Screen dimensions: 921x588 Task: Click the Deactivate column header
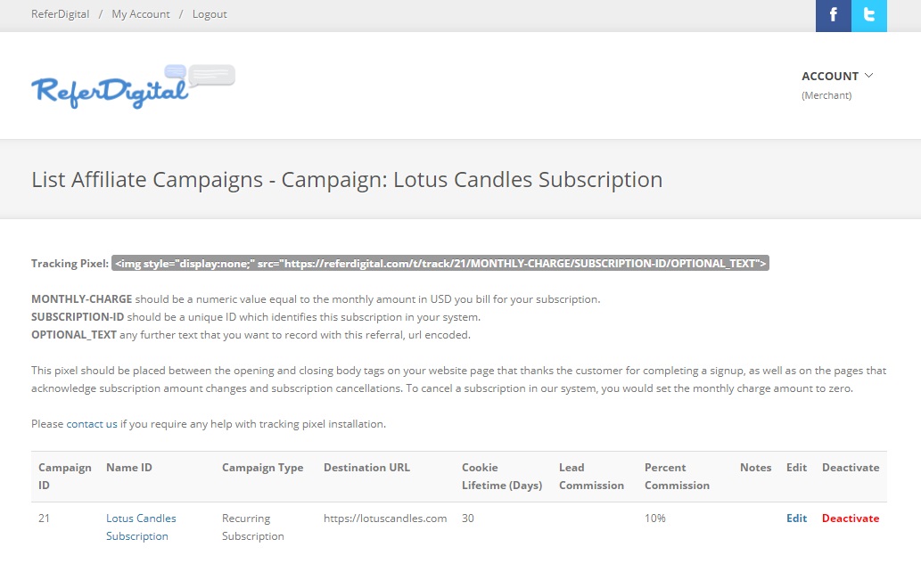(851, 468)
